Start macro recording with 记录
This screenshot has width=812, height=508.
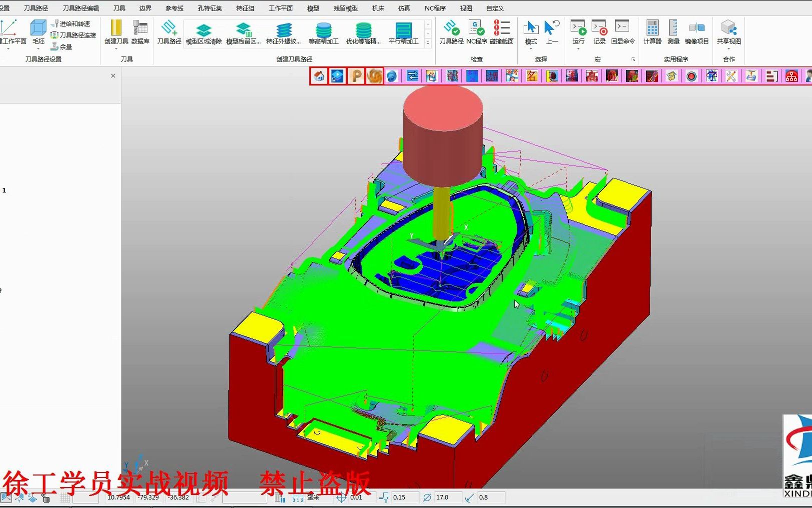pos(599,32)
